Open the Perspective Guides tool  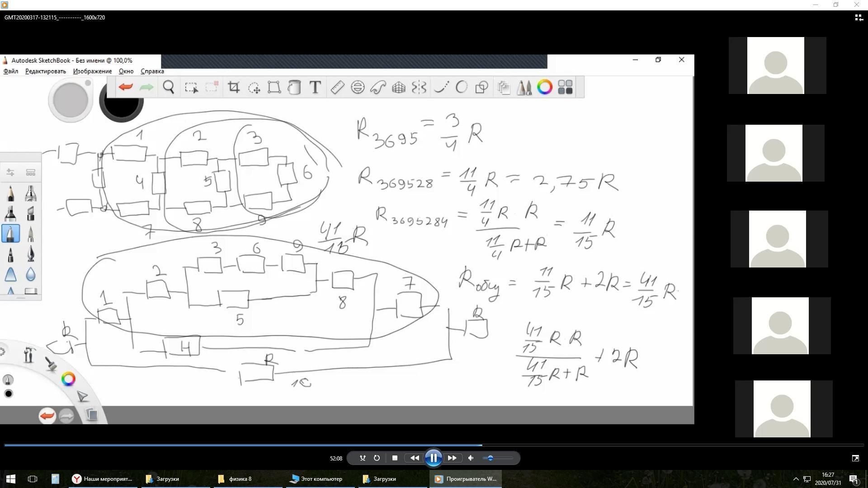coord(398,87)
